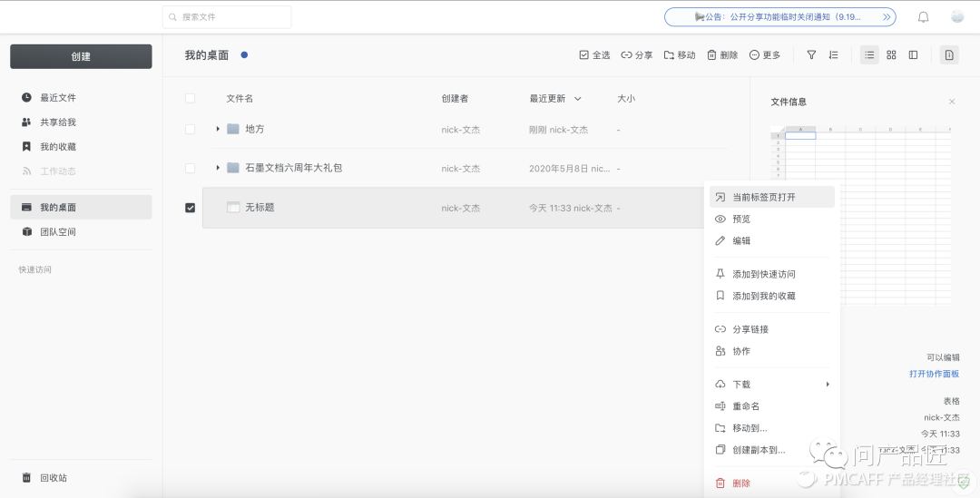Open the 公告 announcement banner
Viewport: 980px width, 498px height.
[780, 17]
